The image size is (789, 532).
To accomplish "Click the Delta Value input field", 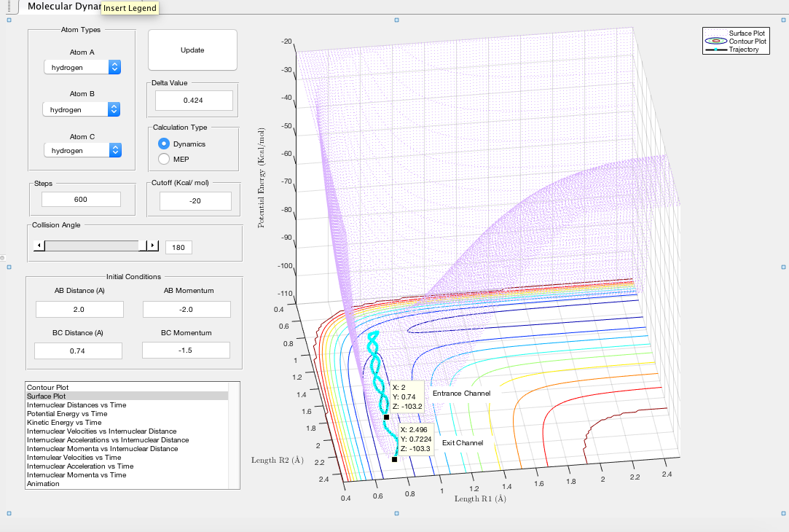I will coord(193,101).
